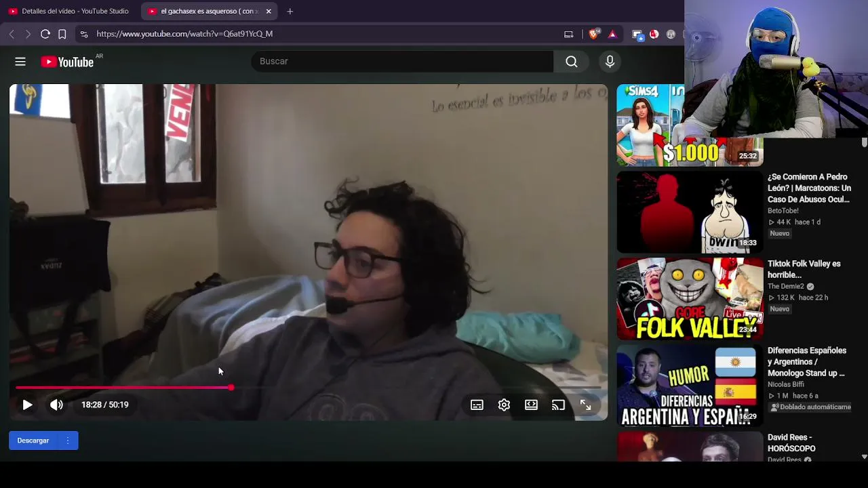Go back in browser history
Screen dimensions: 868x488
[x=12, y=34]
